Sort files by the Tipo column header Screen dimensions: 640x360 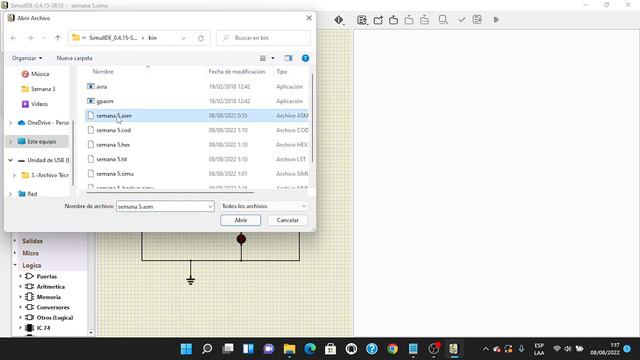coord(282,71)
